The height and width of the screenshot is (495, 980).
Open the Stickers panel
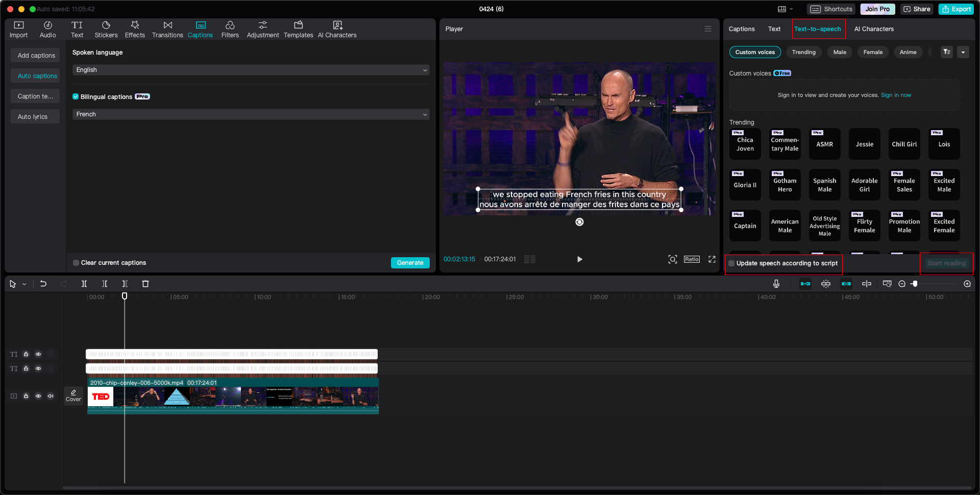point(106,29)
